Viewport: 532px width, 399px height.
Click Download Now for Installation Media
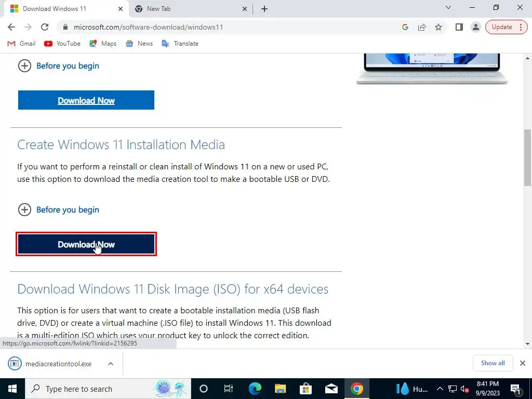click(86, 244)
